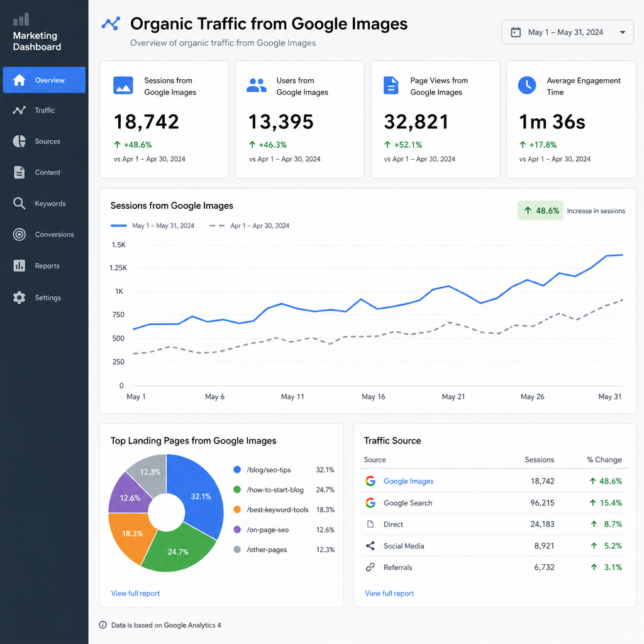This screenshot has height=644, width=644.
Task: Click the May 16 axis label
Action: [x=374, y=397]
